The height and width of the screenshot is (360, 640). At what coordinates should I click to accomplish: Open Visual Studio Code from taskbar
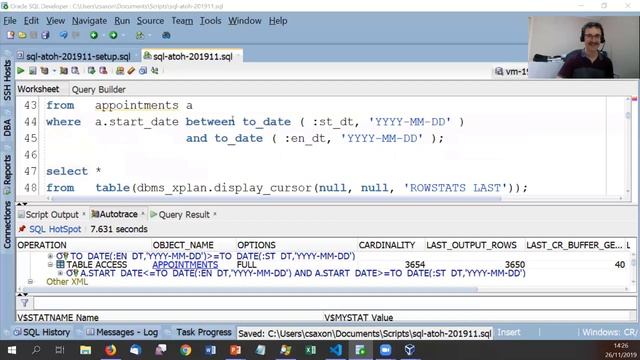click(336, 350)
